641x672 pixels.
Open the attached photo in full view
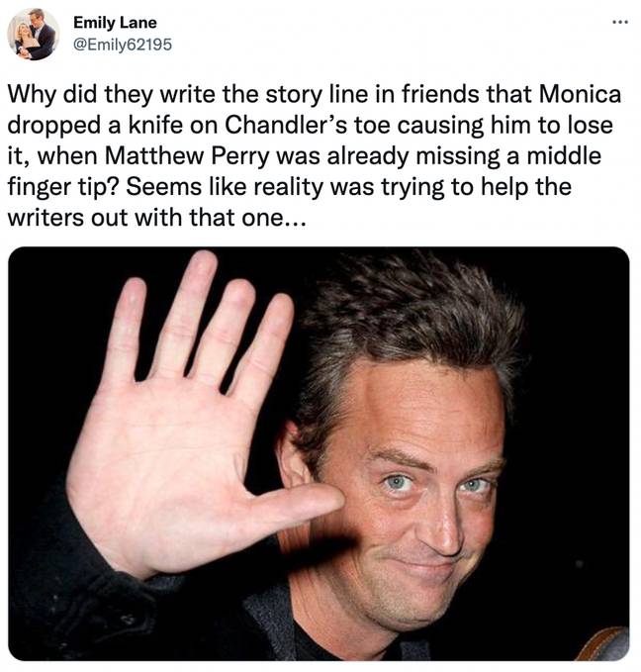coord(319,454)
